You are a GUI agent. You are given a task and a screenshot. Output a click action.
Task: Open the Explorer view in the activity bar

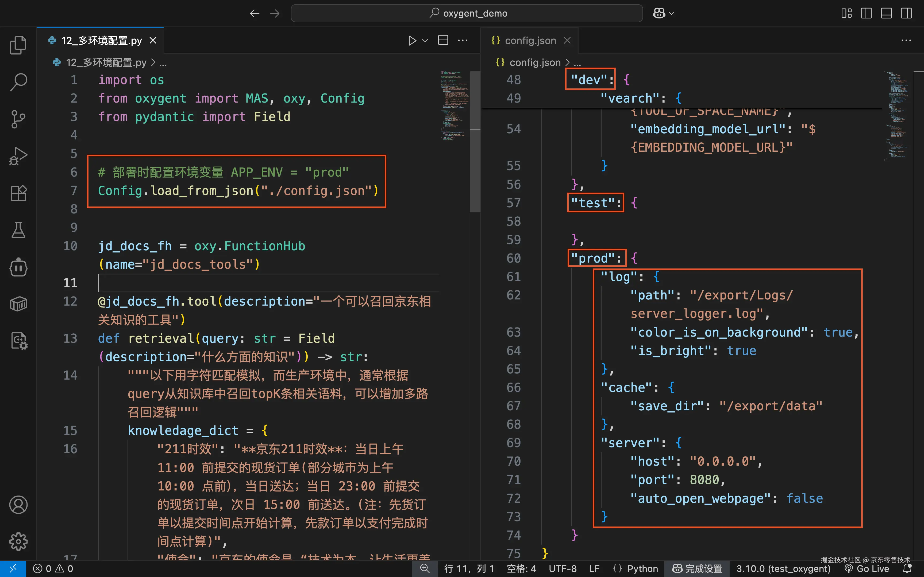[18, 45]
